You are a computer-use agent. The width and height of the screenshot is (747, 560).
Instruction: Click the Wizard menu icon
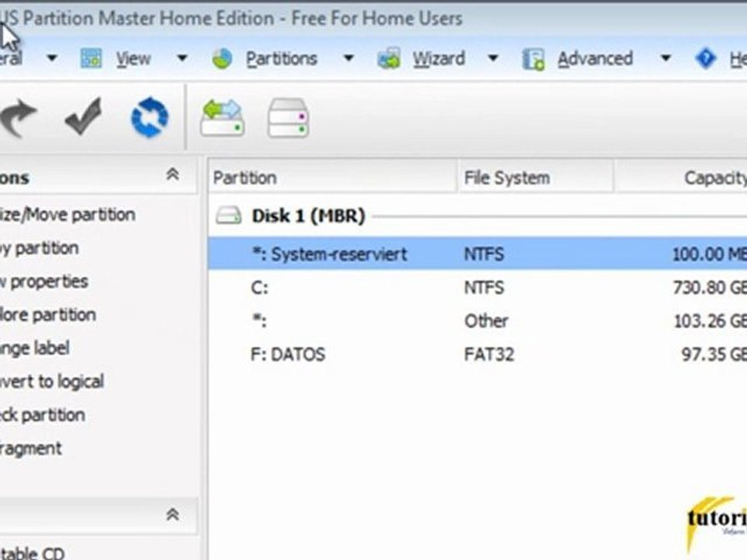pos(389,58)
